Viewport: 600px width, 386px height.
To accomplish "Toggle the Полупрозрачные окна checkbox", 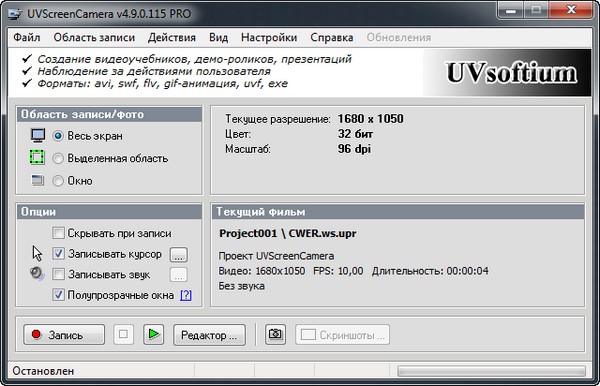I will tap(58, 295).
